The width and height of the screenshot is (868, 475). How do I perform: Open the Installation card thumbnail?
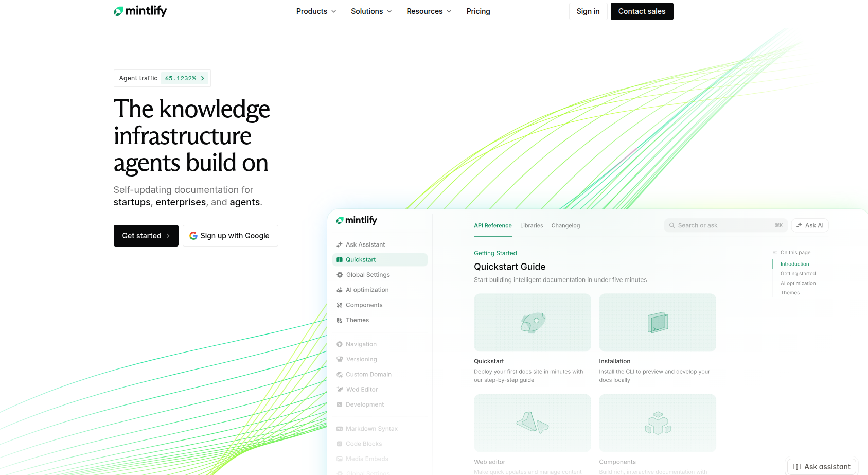coord(658,323)
